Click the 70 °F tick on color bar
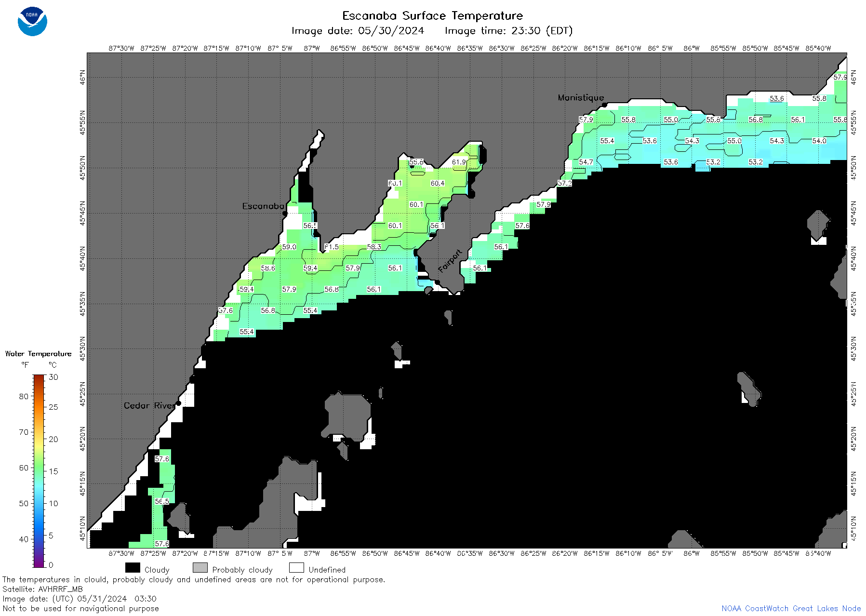 click(x=24, y=432)
